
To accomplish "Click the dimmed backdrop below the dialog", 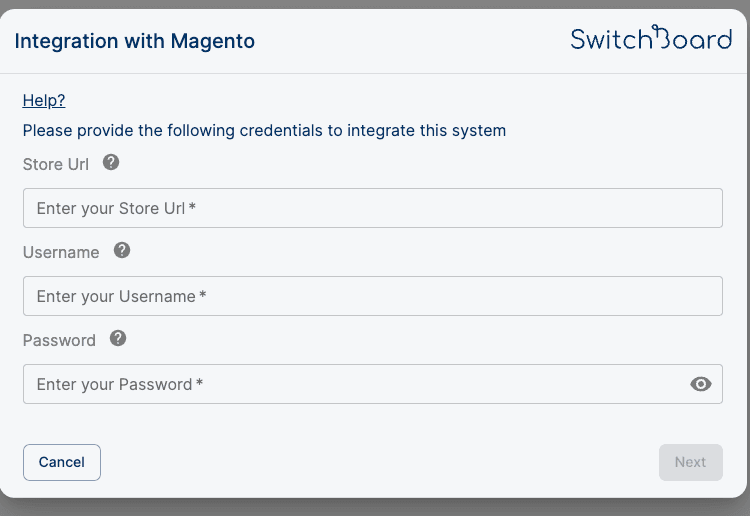I will click(x=375, y=507).
